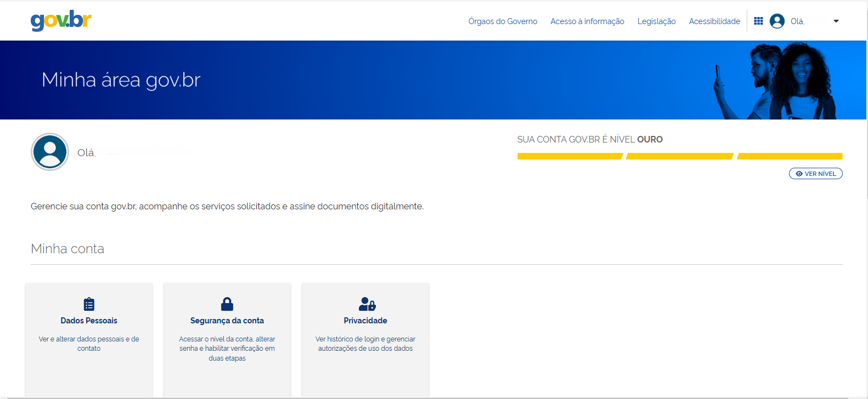Click 'Ver e alterar dados pessoais' description
This screenshot has height=399, width=868.
tap(89, 344)
